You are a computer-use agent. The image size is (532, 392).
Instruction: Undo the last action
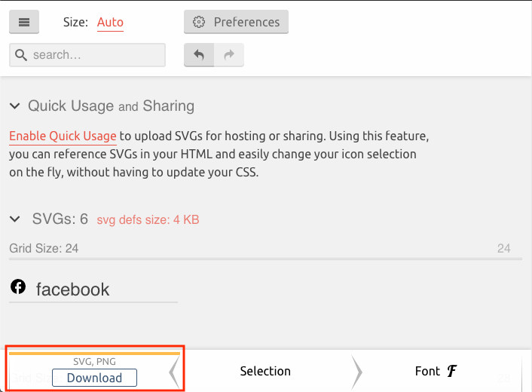coord(199,55)
